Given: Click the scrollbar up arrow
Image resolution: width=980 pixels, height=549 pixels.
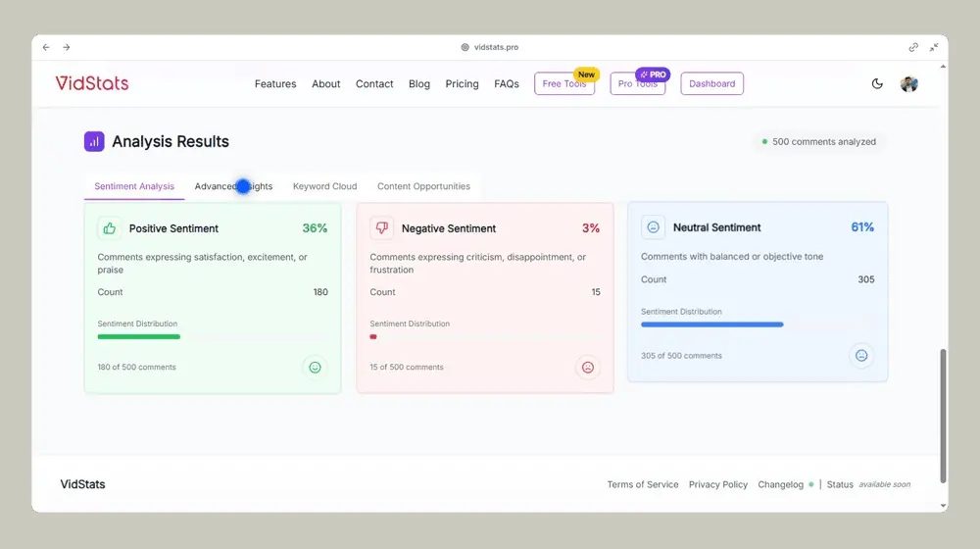Looking at the screenshot, I should tap(943, 67).
